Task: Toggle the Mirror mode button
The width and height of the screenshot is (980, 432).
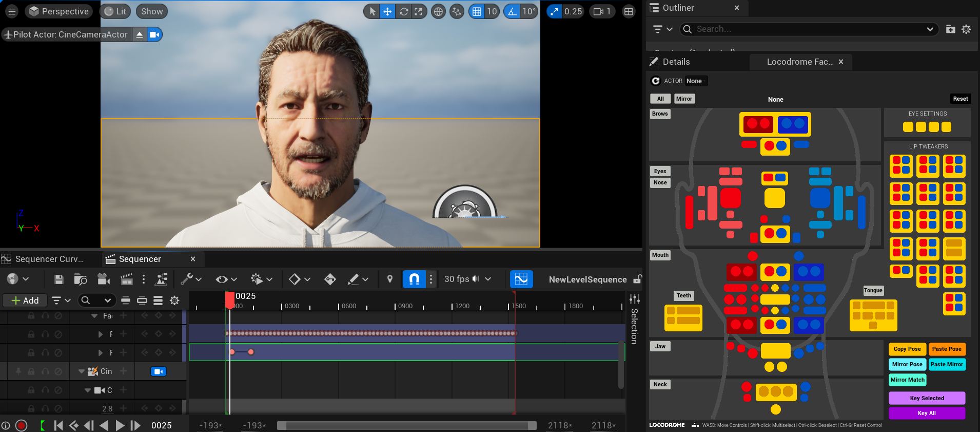Action: (x=684, y=99)
